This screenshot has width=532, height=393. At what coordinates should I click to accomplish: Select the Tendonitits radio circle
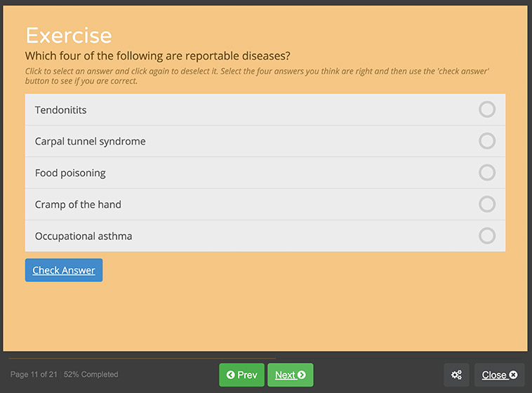(x=486, y=109)
